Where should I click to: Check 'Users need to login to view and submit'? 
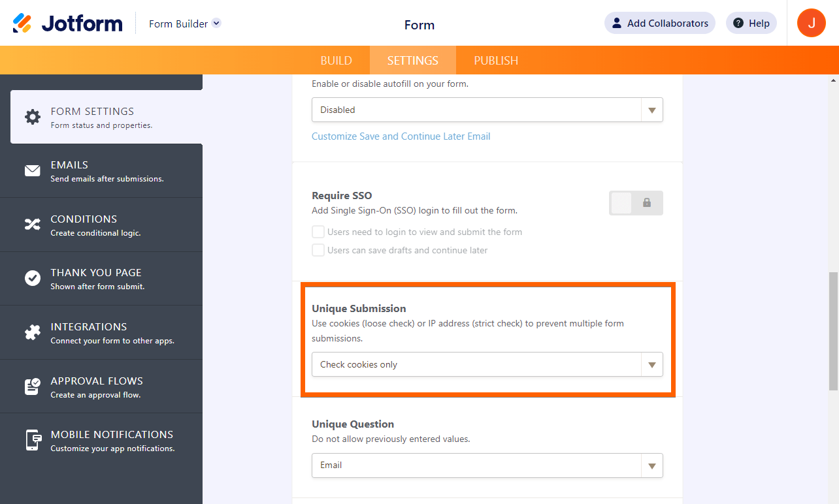(318, 231)
